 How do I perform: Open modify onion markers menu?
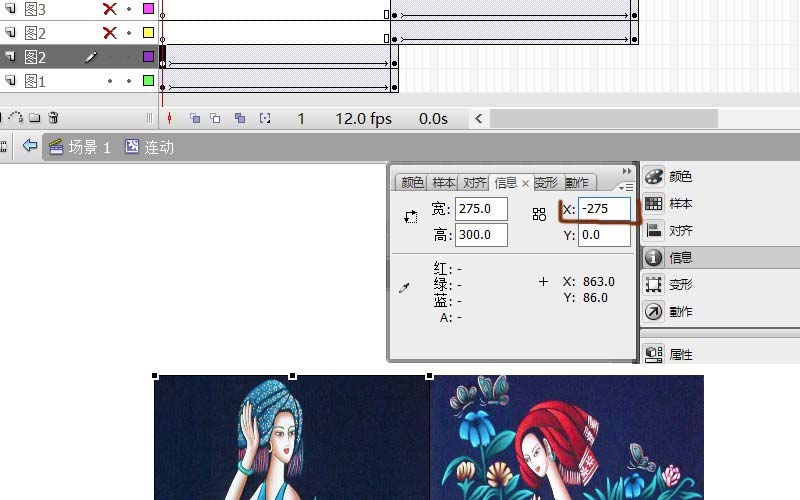point(265,118)
